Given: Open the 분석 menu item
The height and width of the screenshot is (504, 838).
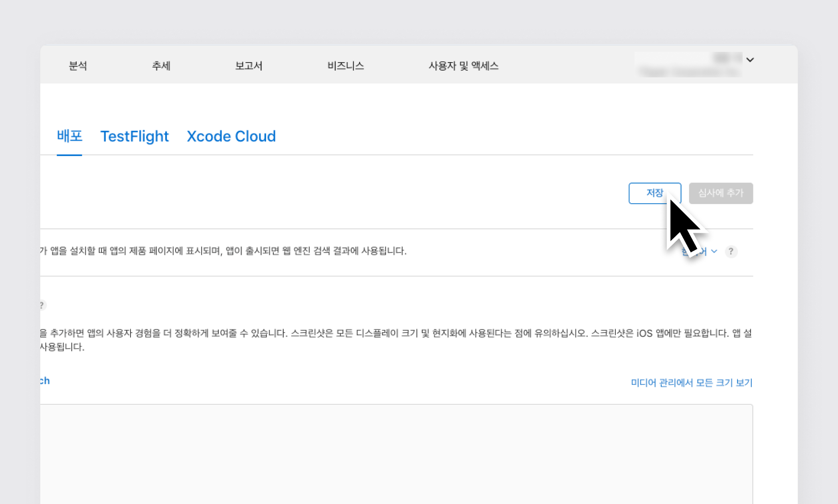Looking at the screenshot, I should point(78,66).
